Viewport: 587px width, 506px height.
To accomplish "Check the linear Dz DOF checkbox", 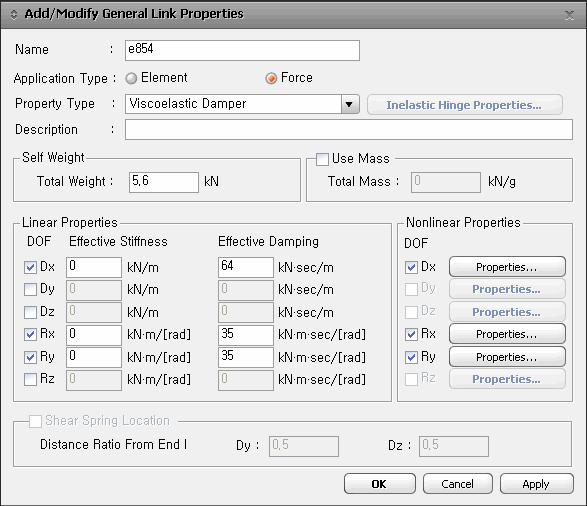I will pyautogui.click(x=30, y=312).
